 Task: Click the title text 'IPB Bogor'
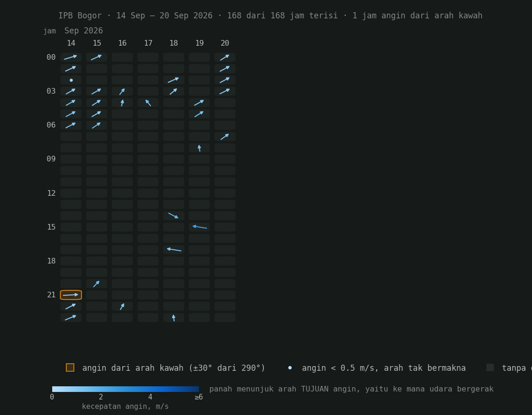(80, 16)
